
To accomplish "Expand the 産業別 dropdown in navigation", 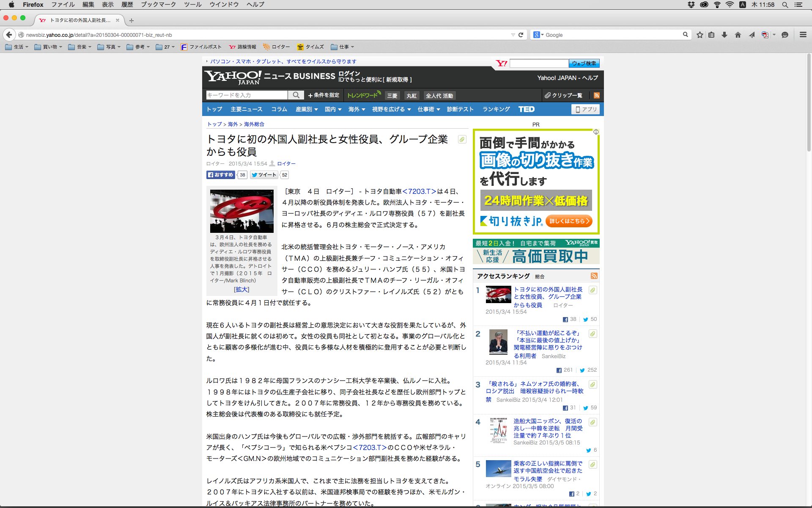I will [307, 109].
